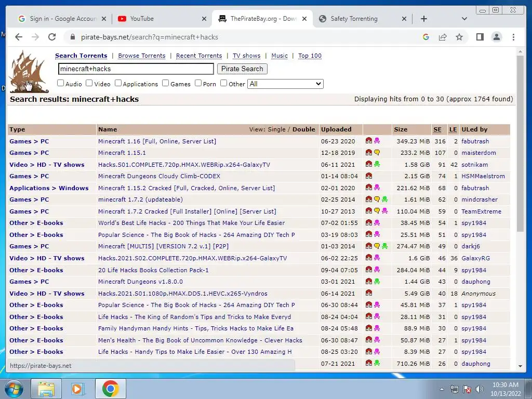The height and width of the screenshot is (399, 532).
Task: Check the Video checkbox
Action: tap(89, 83)
